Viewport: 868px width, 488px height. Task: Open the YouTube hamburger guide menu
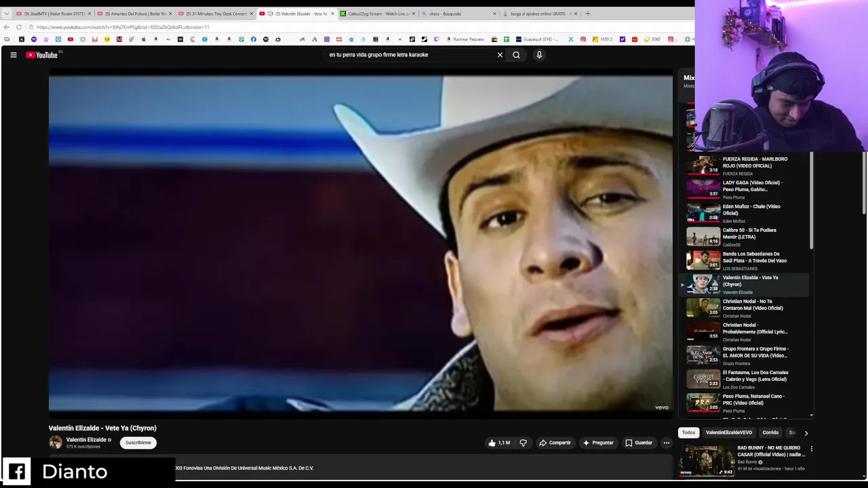click(13, 55)
